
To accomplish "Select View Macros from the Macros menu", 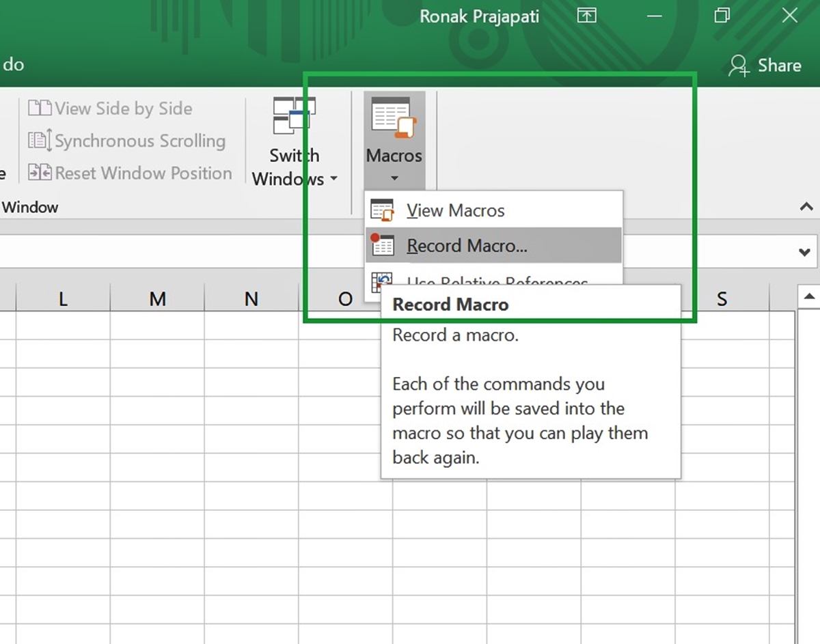I will point(456,210).
